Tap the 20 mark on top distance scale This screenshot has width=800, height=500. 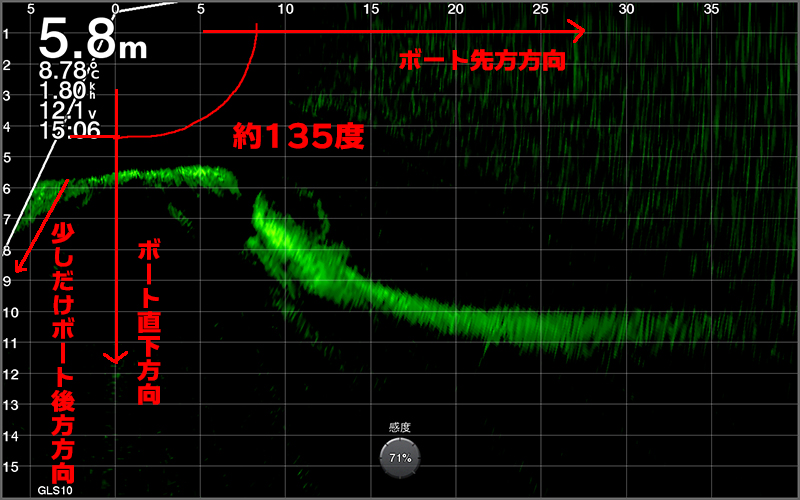coord(456,10)
